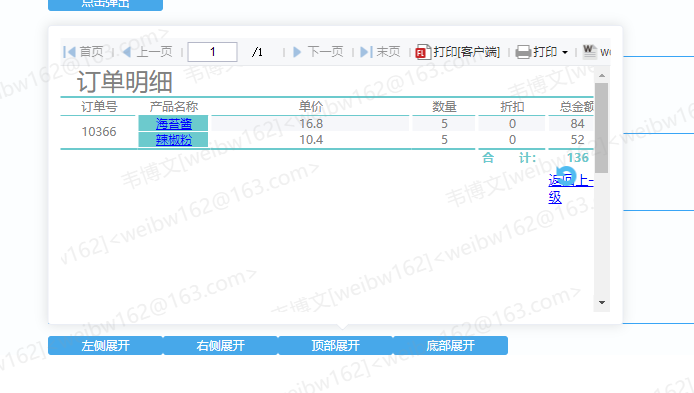Click the 底部展开 button
Screen dimensions: 694x393
pyautogui.click(x=451, y=346)
